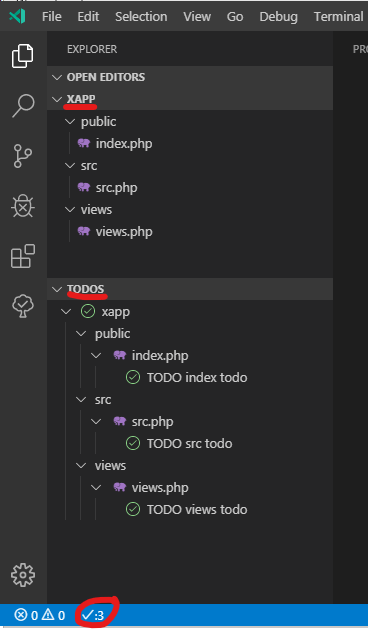Click check circle beside TODO views todo
Screen dimensions: 368x629
tap(133, 509)
